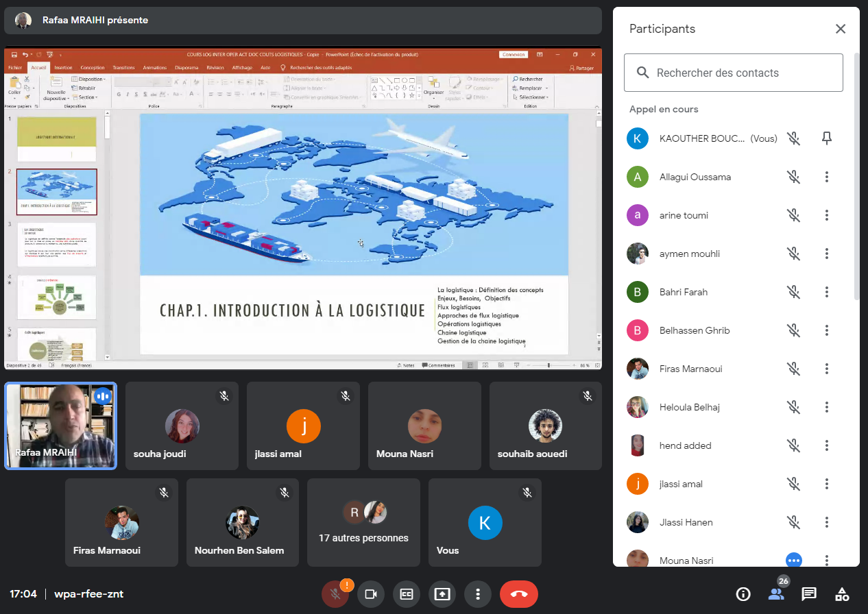Open more options three-dot menu in bottom bar

coord(478,594)
